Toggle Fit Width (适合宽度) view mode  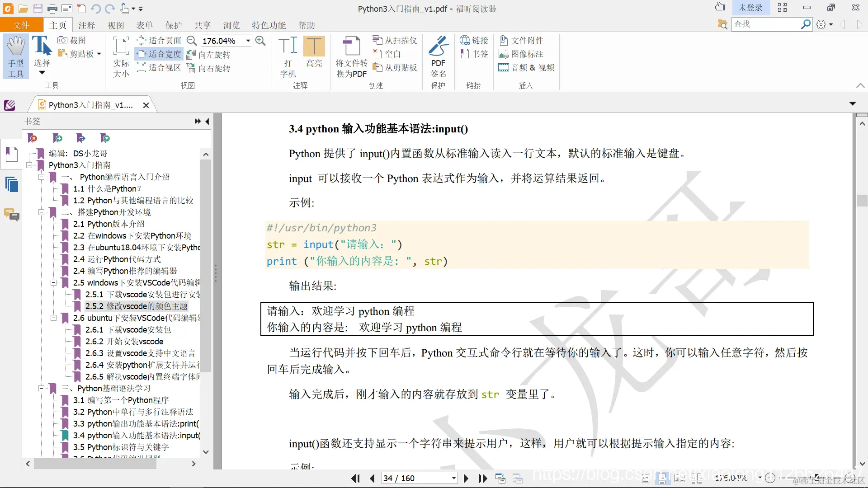160,54
